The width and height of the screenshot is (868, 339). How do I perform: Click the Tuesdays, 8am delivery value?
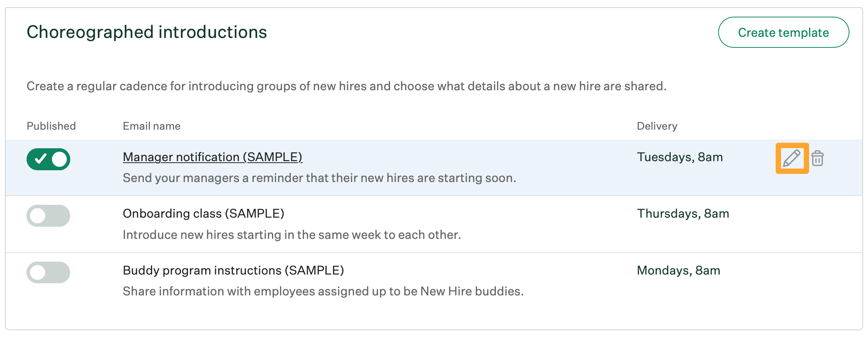coord(680,157)
